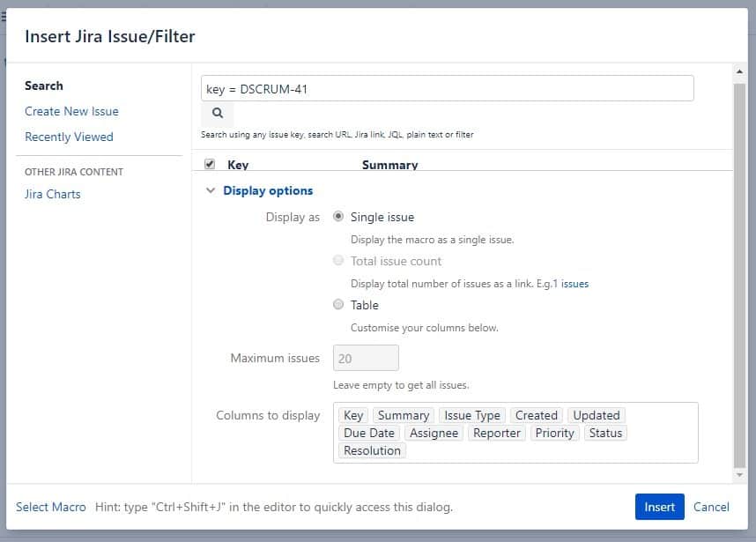Select the Table display option
Viewport: 756px width, 542px height.
[338, 304]
